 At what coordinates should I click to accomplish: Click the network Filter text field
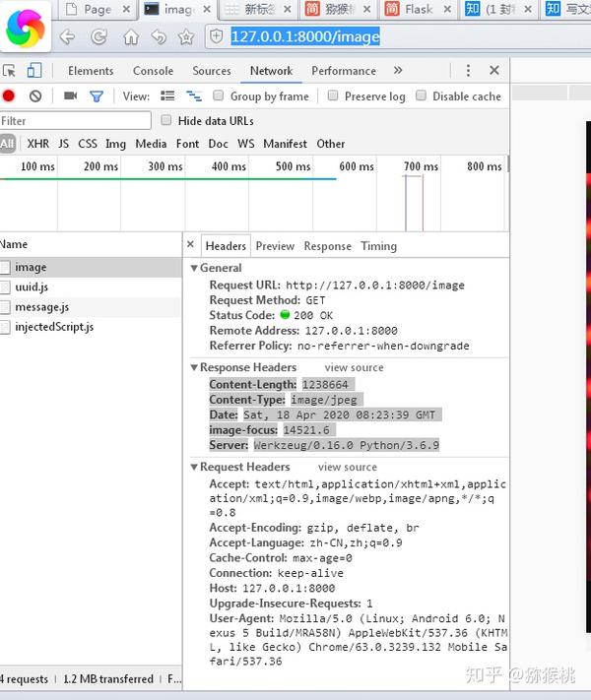click(75, 120)
